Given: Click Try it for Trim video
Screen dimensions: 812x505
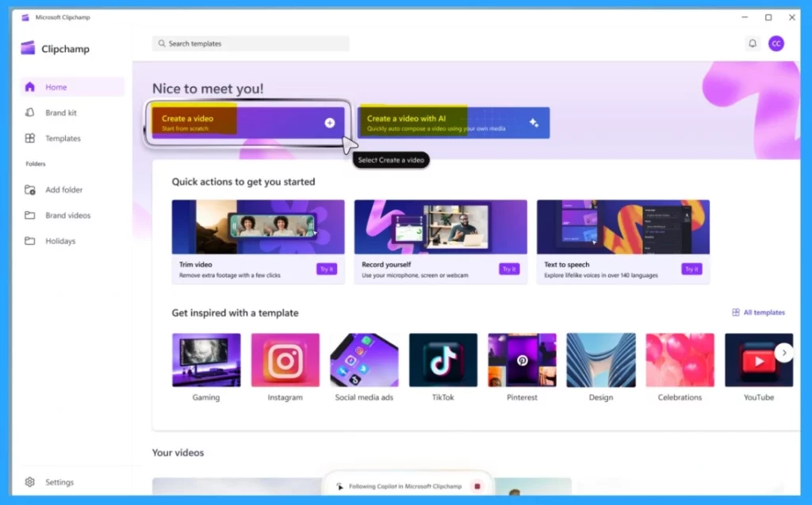Looking at the screenshot, I should click(326, 269).
